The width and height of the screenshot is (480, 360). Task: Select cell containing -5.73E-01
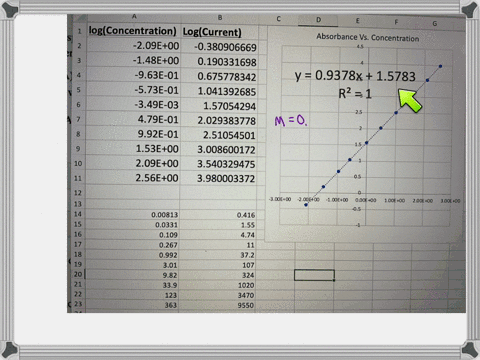[x=134, y=90]
